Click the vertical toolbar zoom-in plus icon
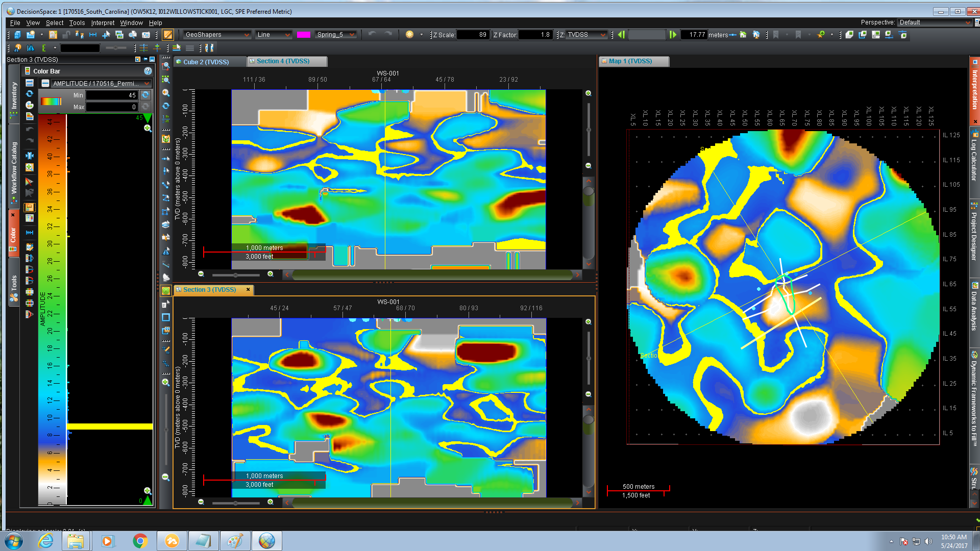 click(166, 382)
